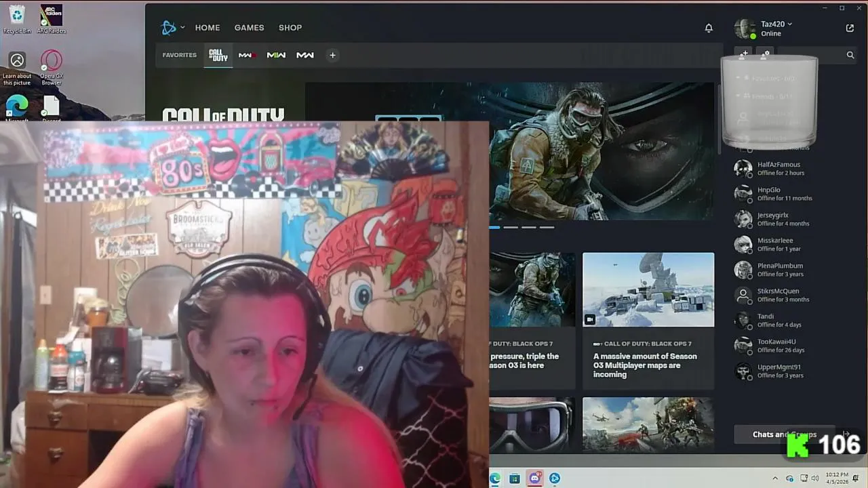Viewport: 868px width, 488px height.
Task: Open the notifications bell
Action: click(x=709, y=28)
